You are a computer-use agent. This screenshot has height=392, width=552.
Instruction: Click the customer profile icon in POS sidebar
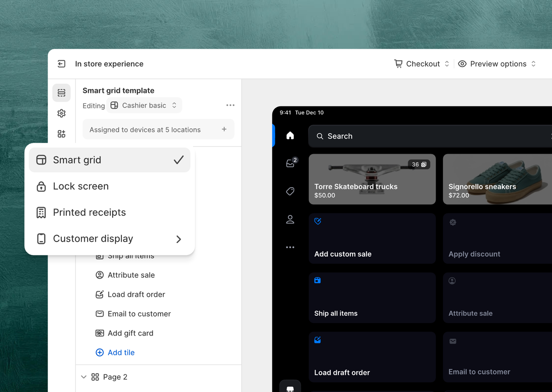pos(290,219)
